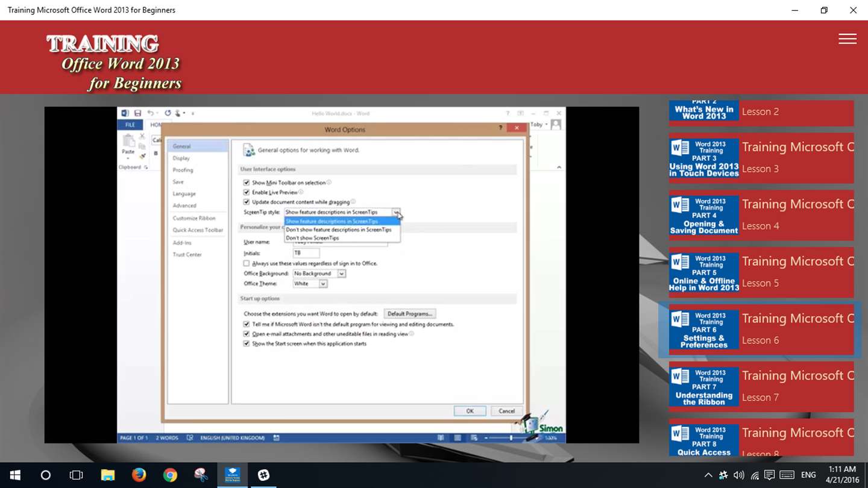The image size is (868, 488).
Task: Open Part 3 Using Word 2013 in Touch Devices thumbnail
Action: pos(704,158)
